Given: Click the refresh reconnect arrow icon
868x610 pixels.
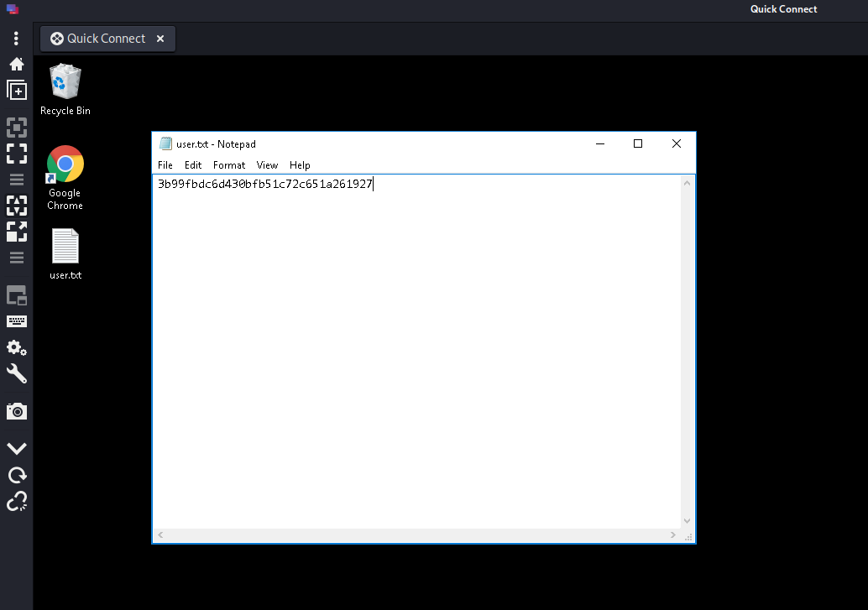Looking at the screenshot, I should (17, 476).
